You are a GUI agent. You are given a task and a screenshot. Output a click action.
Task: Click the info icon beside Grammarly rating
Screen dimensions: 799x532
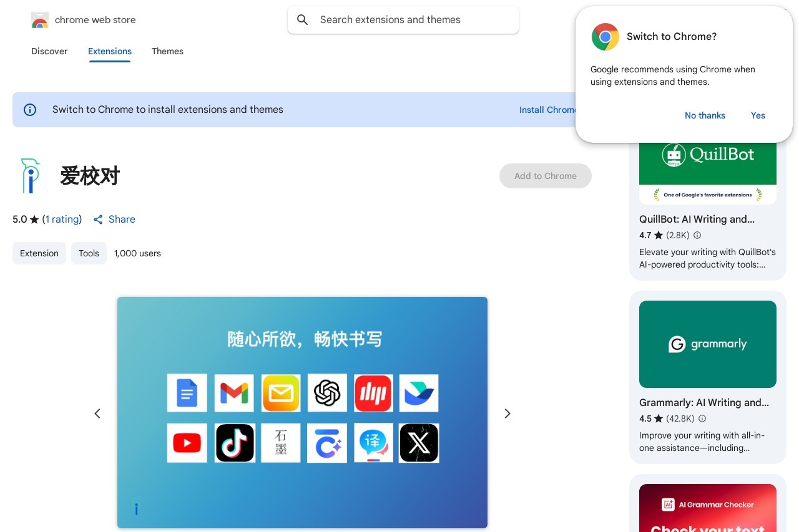point(702,418)
